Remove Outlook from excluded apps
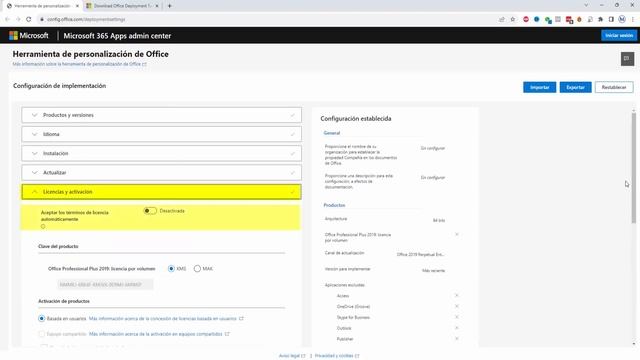Viewport: 640px width, 360px height. (457, 328)
